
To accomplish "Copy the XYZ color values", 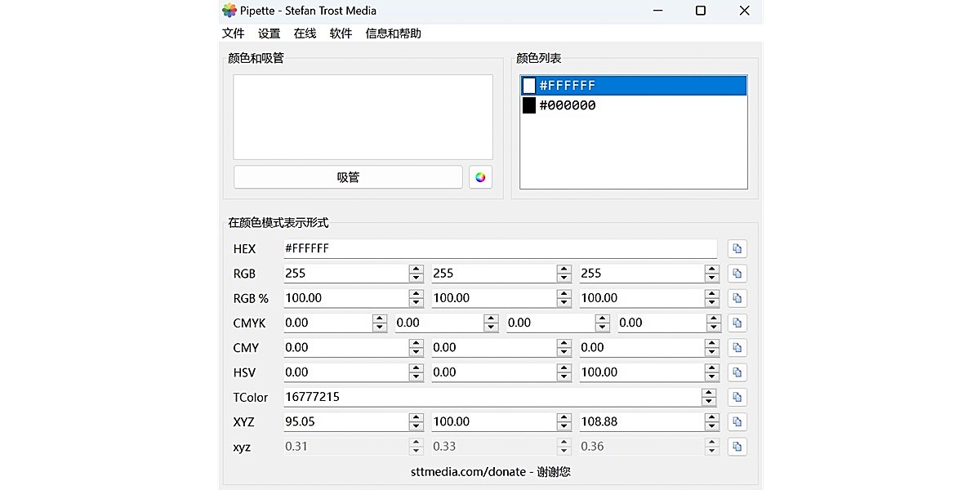I will [x=737, y=421].
